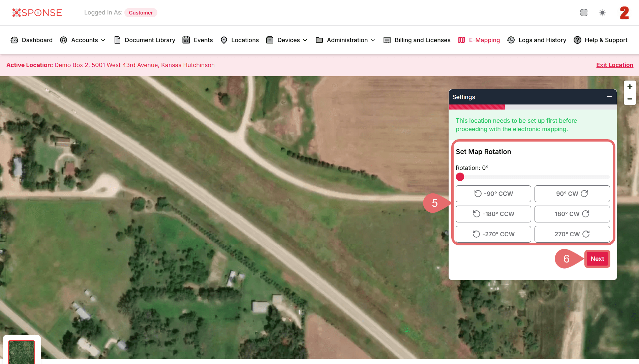The height and width of the screenshot is (364, 639).
Task: Click the fullscreen square icon in header
Action: [x=584, y=13]
